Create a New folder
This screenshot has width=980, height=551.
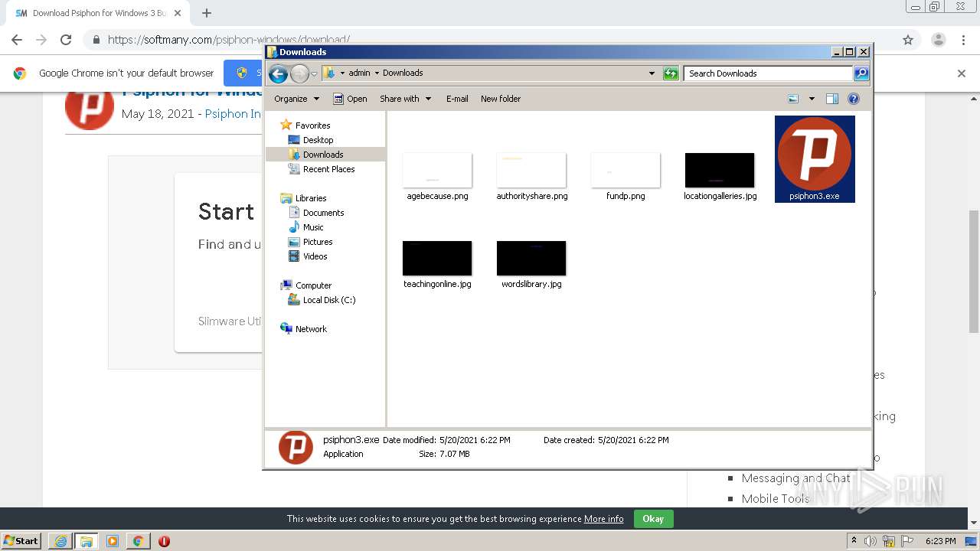click(501, 99)
